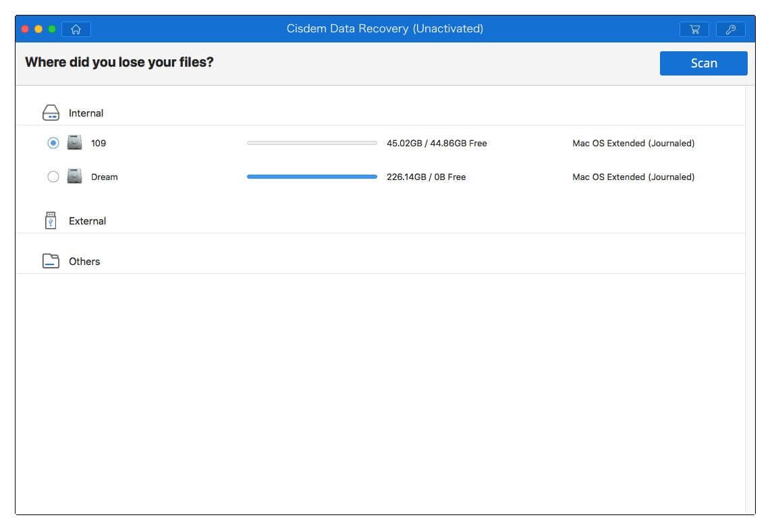Click Mac OS Extended label for Dream
772x532 pixels.
click(x=633, y=177)
